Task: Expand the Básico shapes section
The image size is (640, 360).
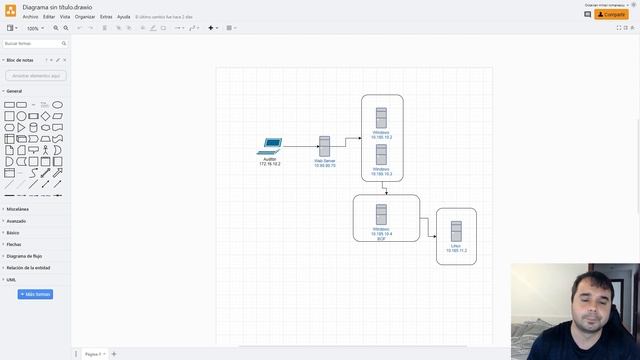Action: click(x=13, y=233)
